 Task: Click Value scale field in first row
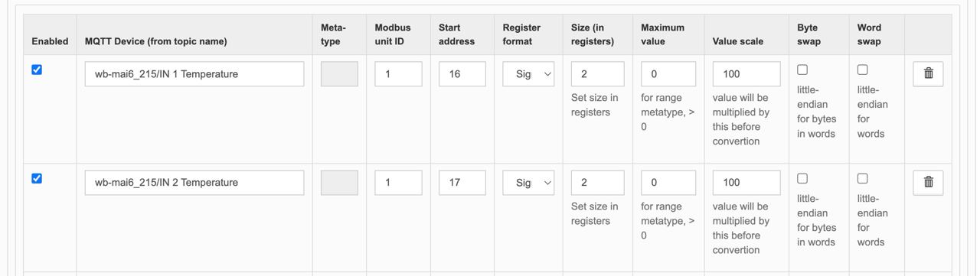click(x=746, y=74)
